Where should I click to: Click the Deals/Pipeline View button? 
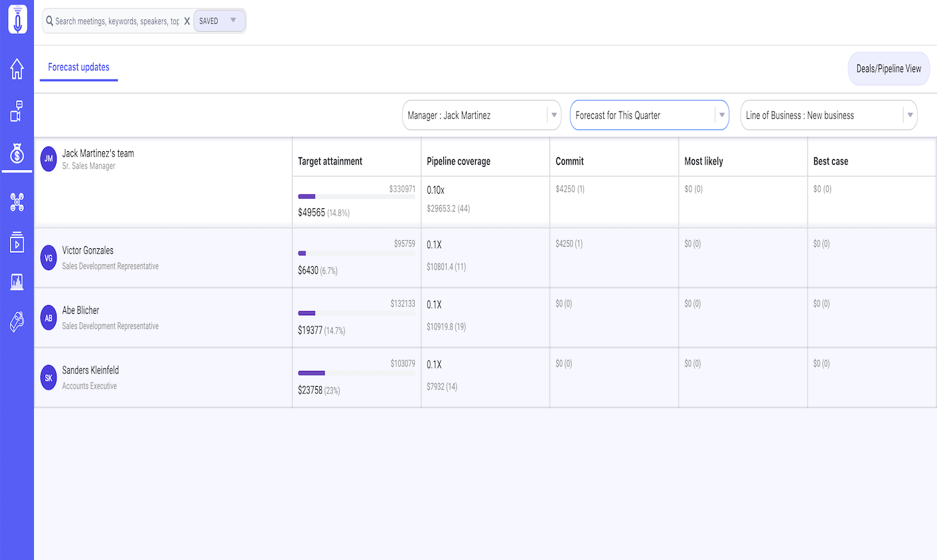tap(889, 68)
